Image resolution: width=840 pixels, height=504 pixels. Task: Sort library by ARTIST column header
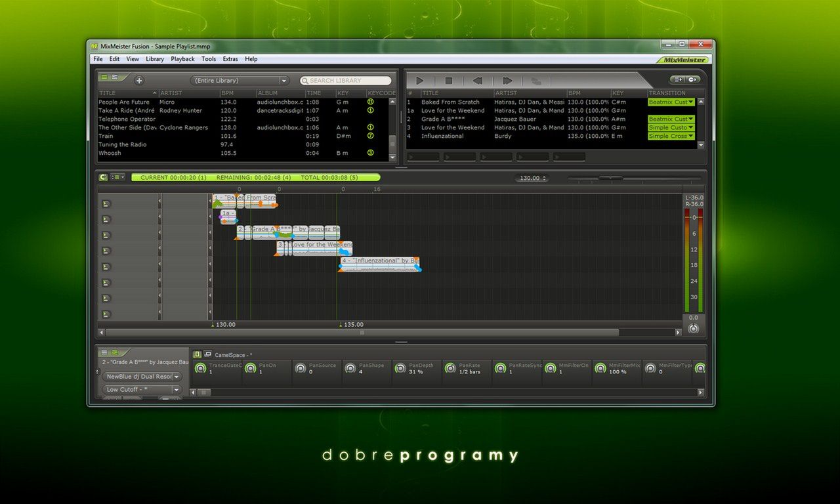coord(188,93)
